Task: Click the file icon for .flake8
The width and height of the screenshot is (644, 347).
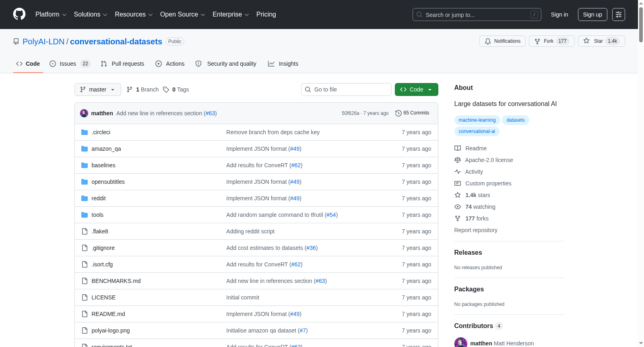Action: pos(85,231)
